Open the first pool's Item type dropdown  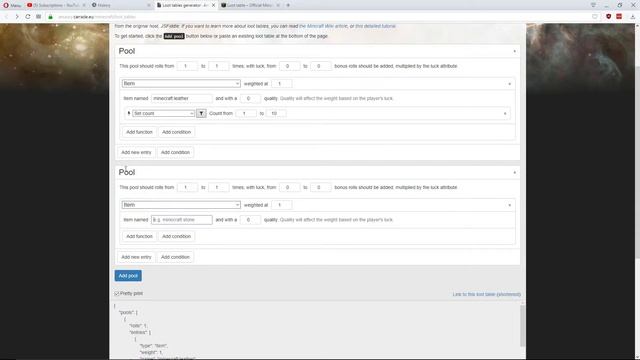point(181,83)
